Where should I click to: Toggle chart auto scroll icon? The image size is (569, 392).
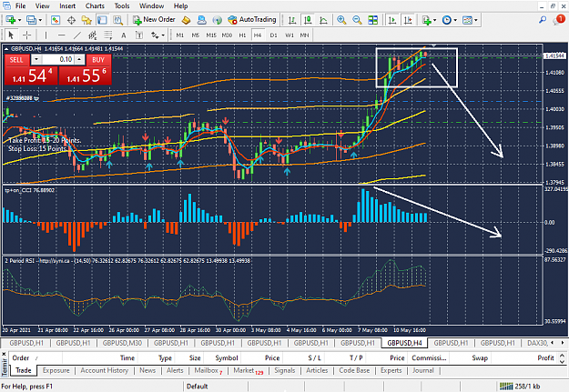tap(392, 20)
